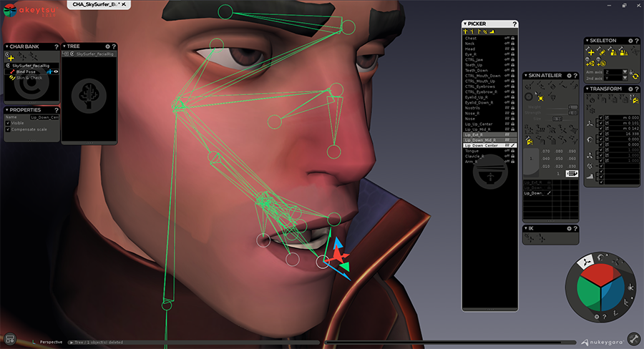
Task: Collapse the Skeleton panel
Action: coord(587,41)
